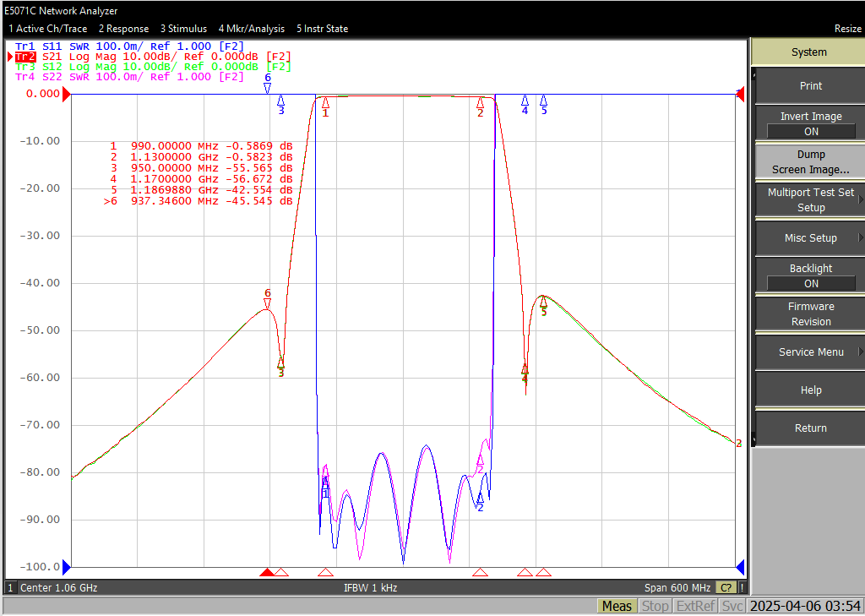This screenshot has width=865, height=616.
Task: Click Center 1.06 GHz in the channel bar
Action: [59, 588]
